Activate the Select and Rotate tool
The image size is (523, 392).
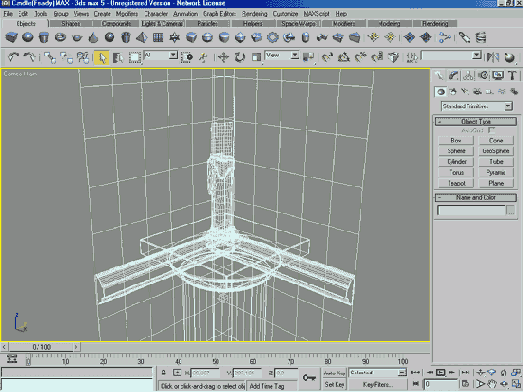click(239, 57)
